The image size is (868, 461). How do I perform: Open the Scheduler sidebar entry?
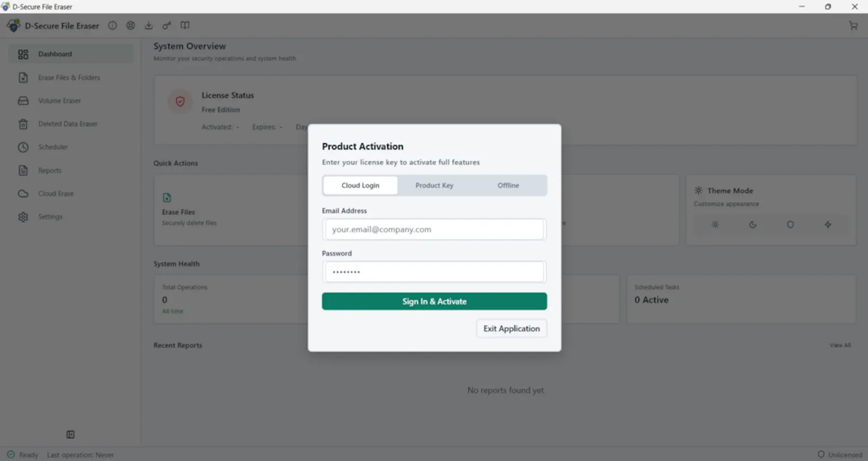pos(71,147)
